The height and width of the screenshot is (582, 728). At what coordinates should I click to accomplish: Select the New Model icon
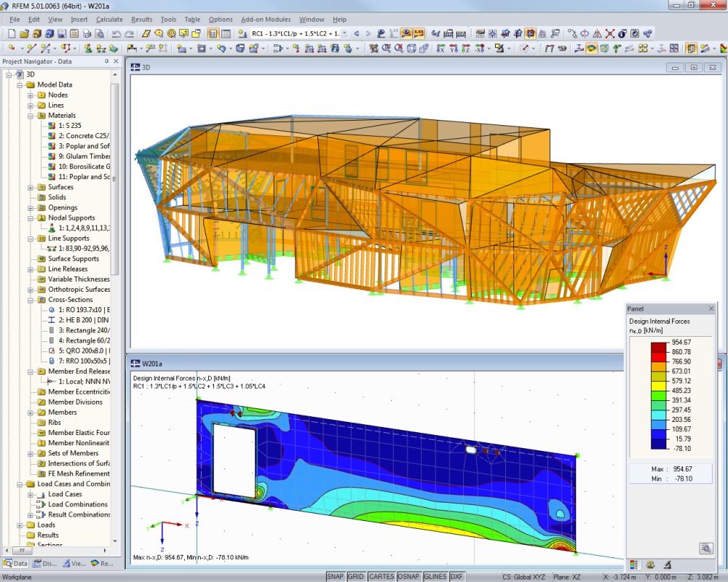tap(11, 33)
